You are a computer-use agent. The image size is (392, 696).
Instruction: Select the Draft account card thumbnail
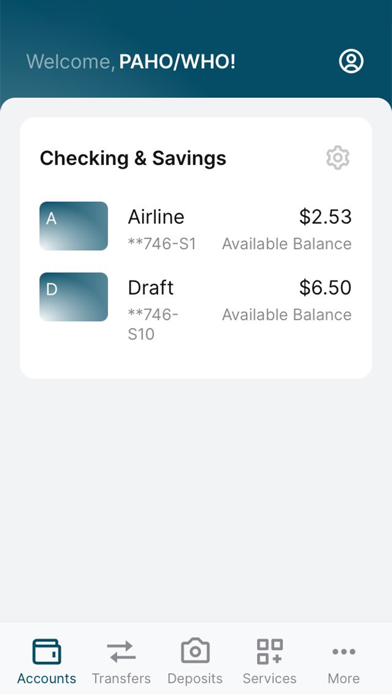74,297
